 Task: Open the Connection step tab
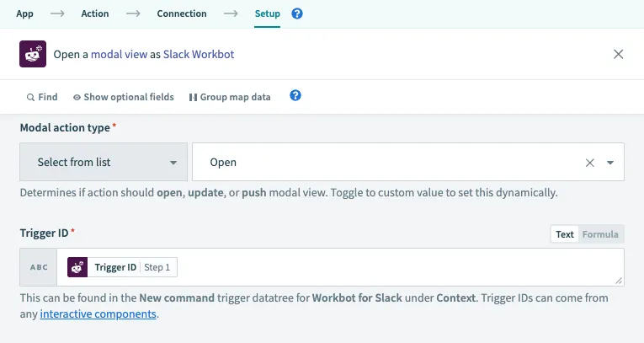point(182,13)
